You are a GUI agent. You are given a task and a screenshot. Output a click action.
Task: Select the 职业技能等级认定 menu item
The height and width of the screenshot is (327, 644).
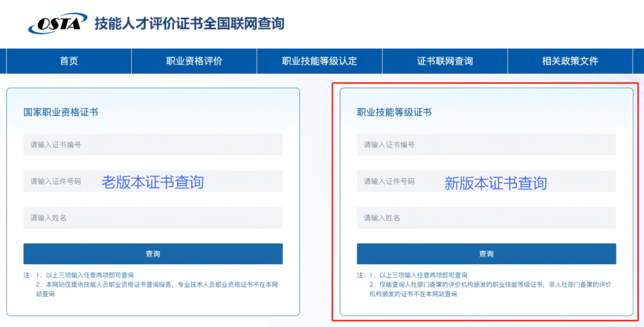tap(320, 61)
